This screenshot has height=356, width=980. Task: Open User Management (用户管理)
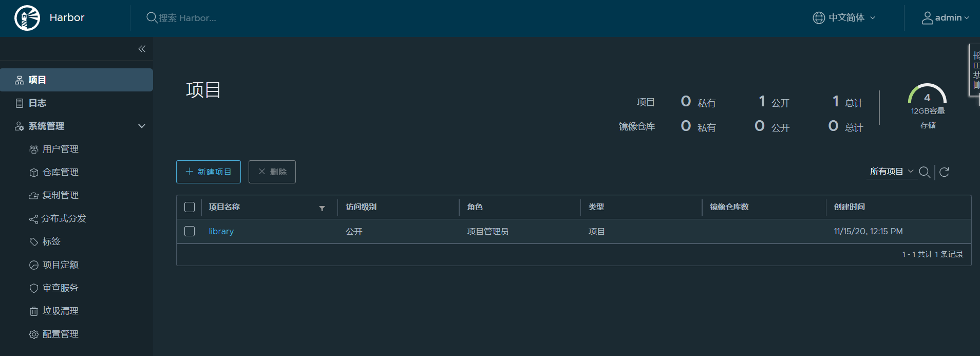[60, 149]
